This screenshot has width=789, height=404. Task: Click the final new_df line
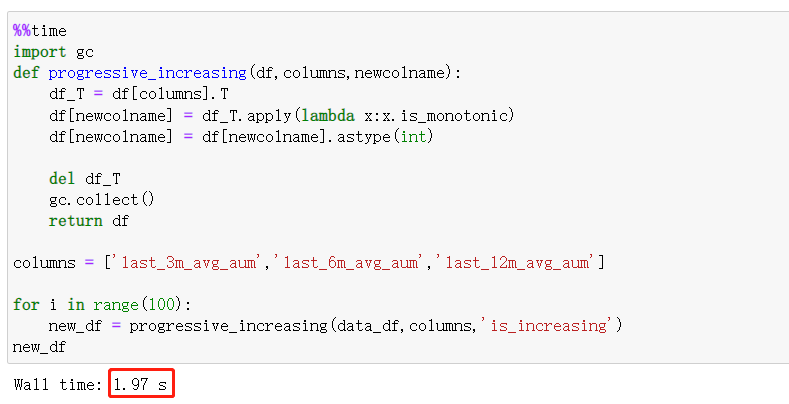[x=40, y=346]
